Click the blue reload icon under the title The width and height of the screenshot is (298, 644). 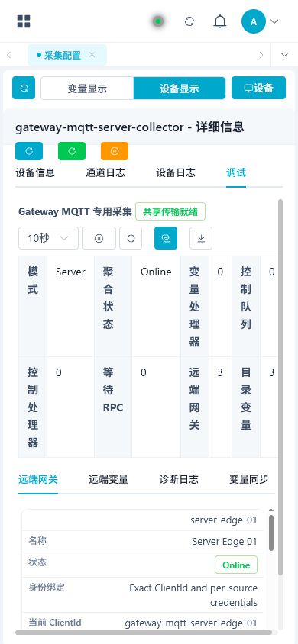coord(29,151)
